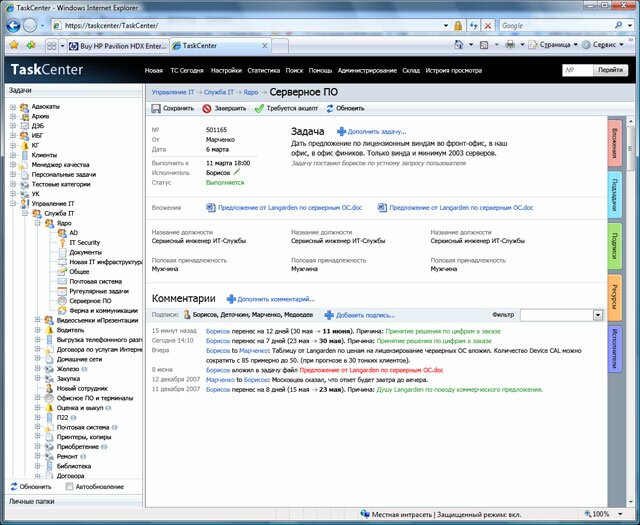
Task: Click the Google search magnifier icon
Action: pos(619,25)
